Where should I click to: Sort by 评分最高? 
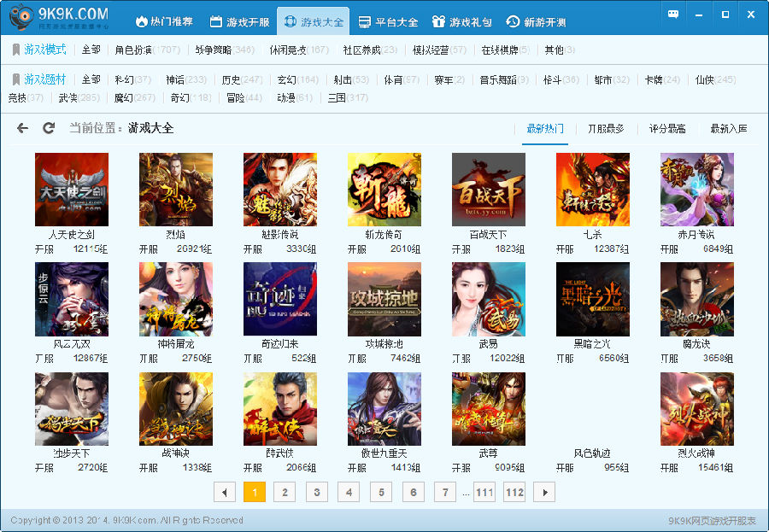coord(667,129)
